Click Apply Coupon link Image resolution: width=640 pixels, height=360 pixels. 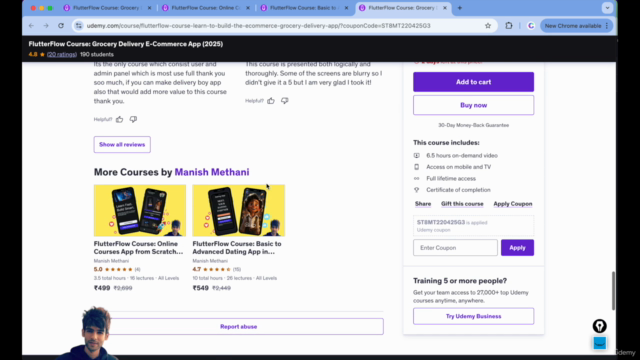tap(513, 204)
